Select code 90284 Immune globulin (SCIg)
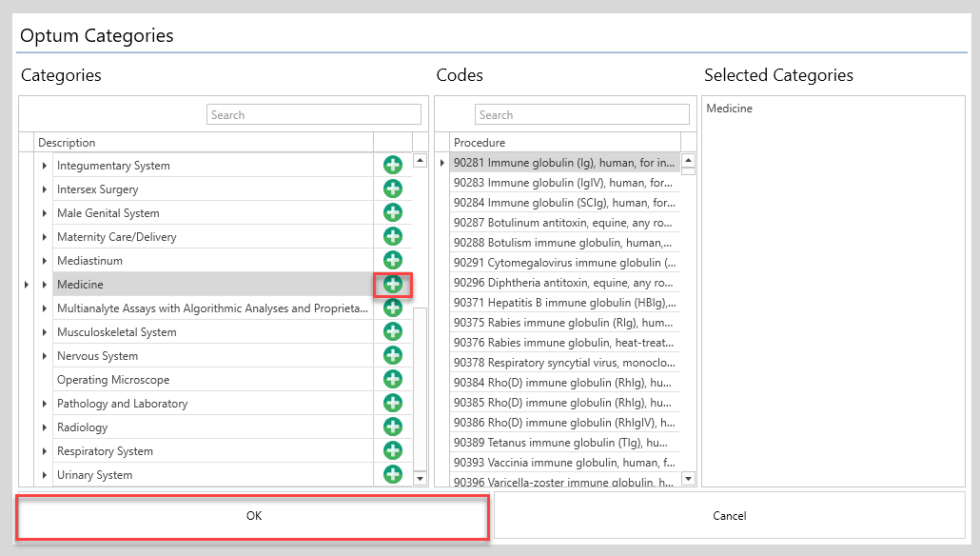 tap(564, 203)
